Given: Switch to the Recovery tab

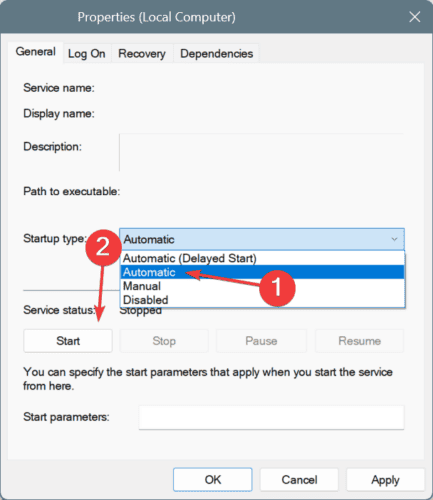Looking at the screenshot, I should point(142,54).
